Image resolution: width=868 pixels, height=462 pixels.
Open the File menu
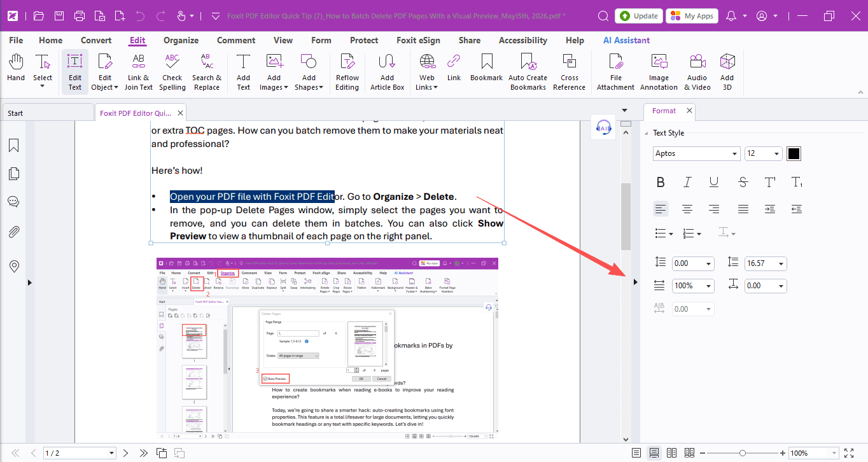(16, 40)
